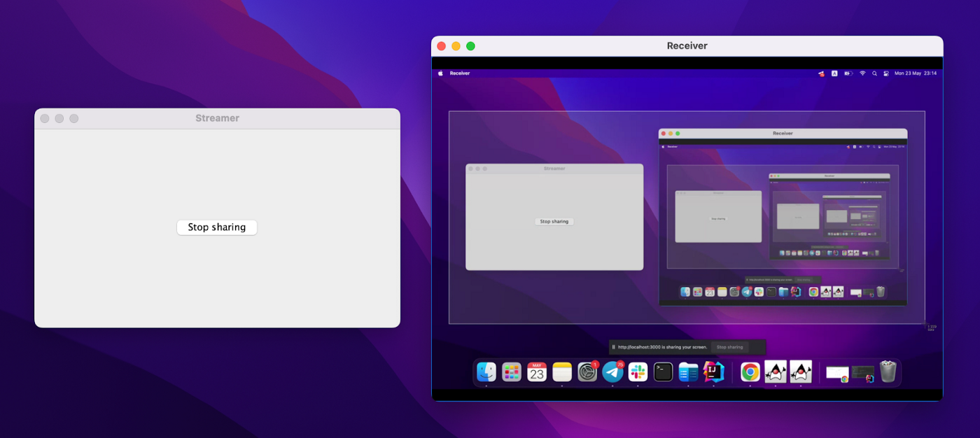This screenshot has height=438, width=980.
Task: Launch Slack from the dock
Action: (x=638, y=372)
